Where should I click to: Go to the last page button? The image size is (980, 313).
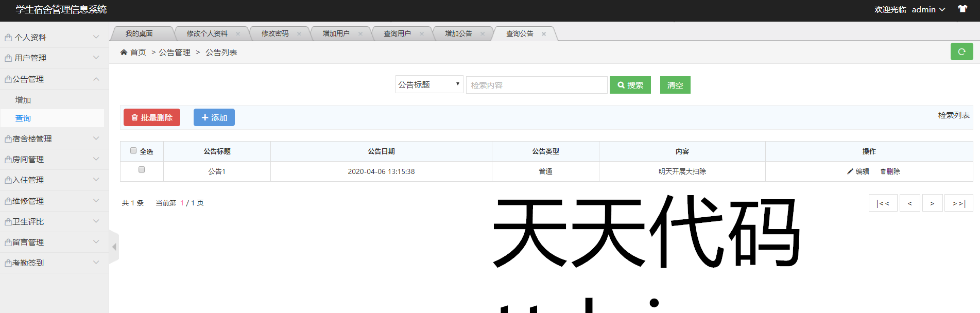click(958, 203)
